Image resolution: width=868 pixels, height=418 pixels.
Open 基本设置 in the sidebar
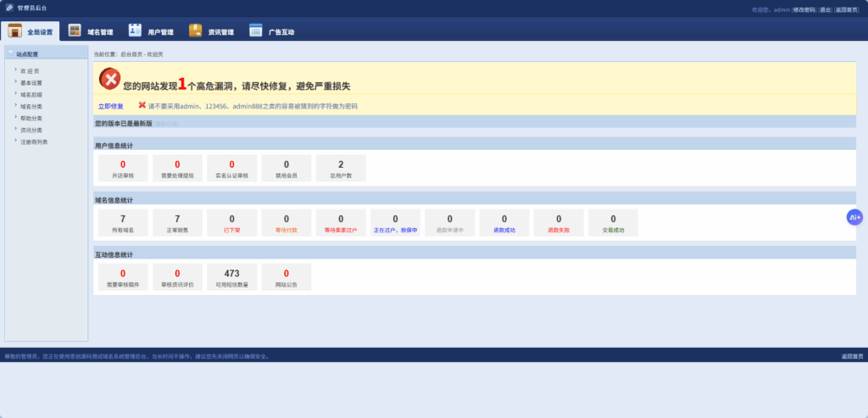pos(31,83)
